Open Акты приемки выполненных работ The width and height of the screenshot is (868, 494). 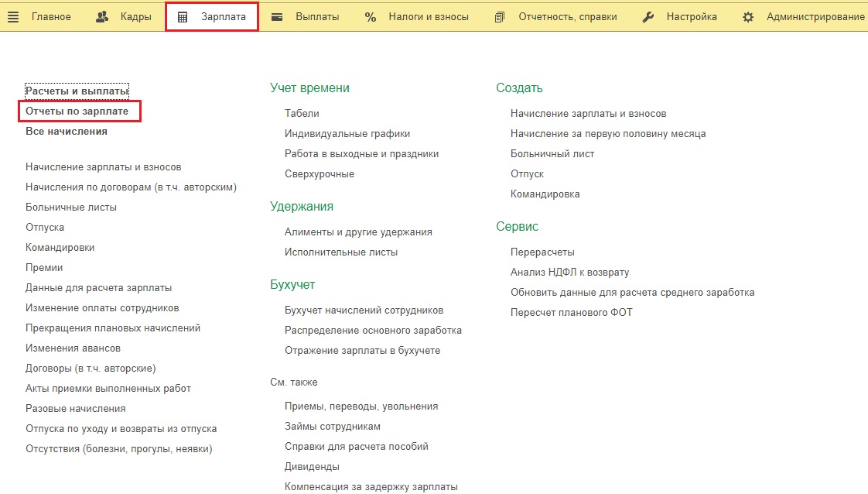108,389
